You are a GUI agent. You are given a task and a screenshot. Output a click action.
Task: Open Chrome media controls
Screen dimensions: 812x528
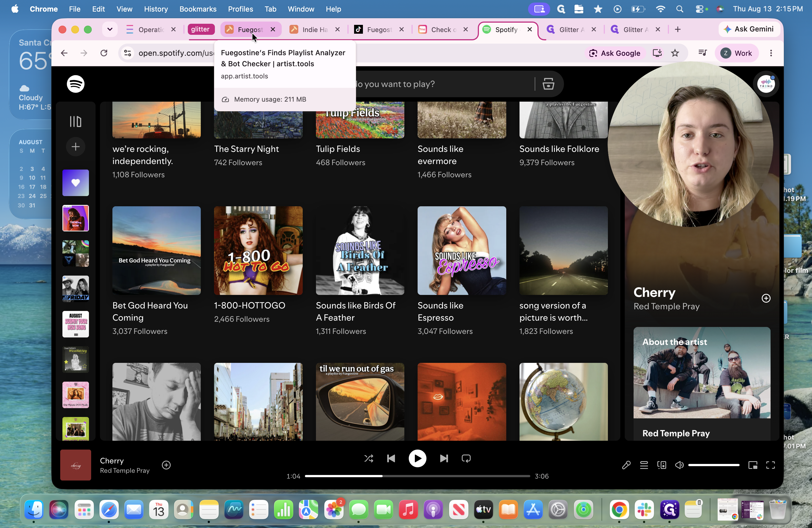coord(702,53)
